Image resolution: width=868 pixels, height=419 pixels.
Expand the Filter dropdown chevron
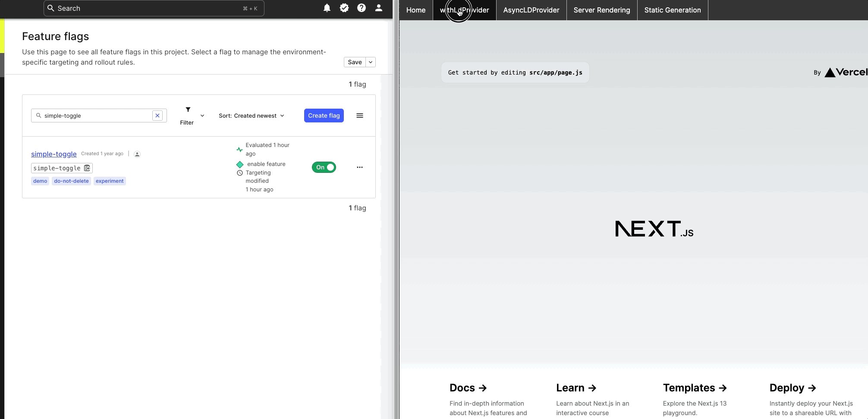(x=202, y=116)
